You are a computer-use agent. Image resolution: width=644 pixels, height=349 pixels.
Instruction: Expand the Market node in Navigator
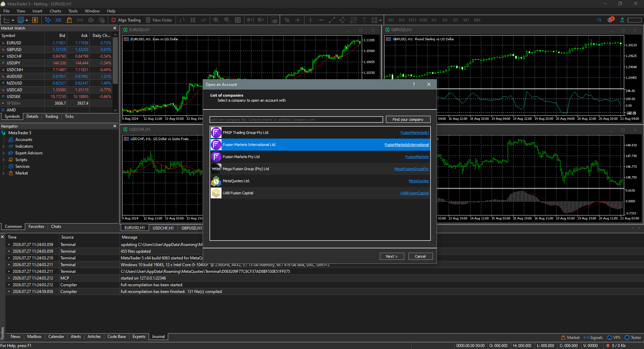(x=3, y=173)
